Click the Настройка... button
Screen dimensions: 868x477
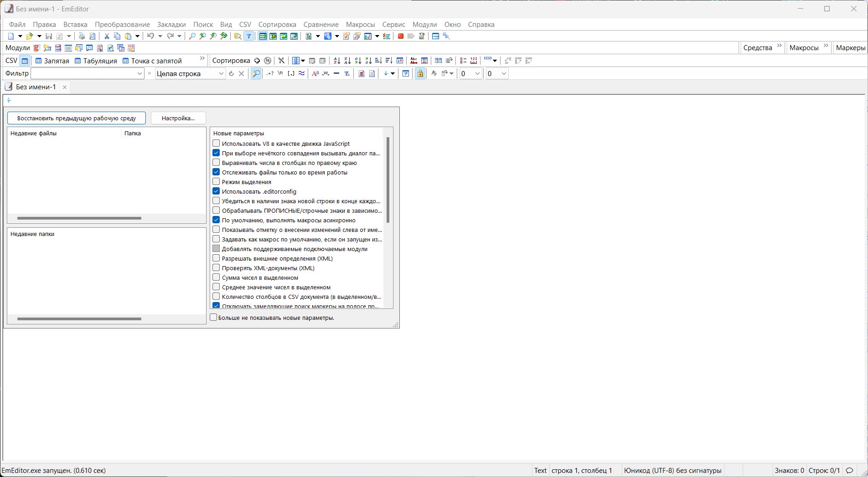pos(178,118)
